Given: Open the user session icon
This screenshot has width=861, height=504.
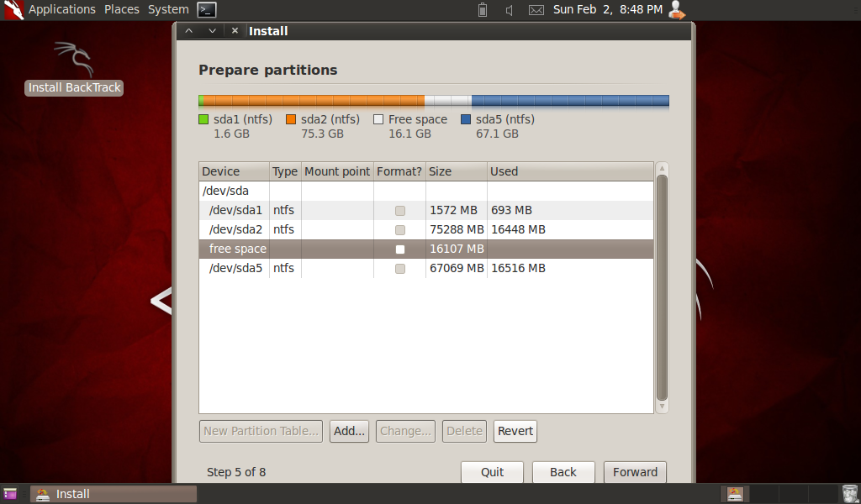Looking at the screenshot, I should [677, 10].
